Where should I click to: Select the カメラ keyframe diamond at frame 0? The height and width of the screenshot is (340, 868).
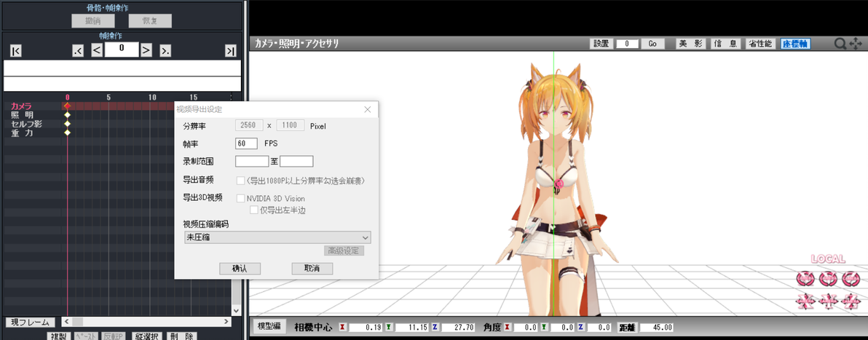[68, 106]
